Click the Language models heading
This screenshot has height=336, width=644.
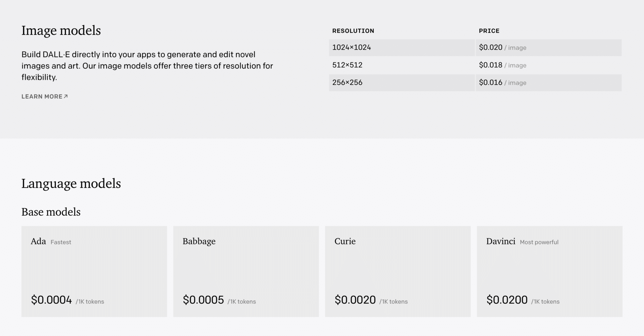71,184
